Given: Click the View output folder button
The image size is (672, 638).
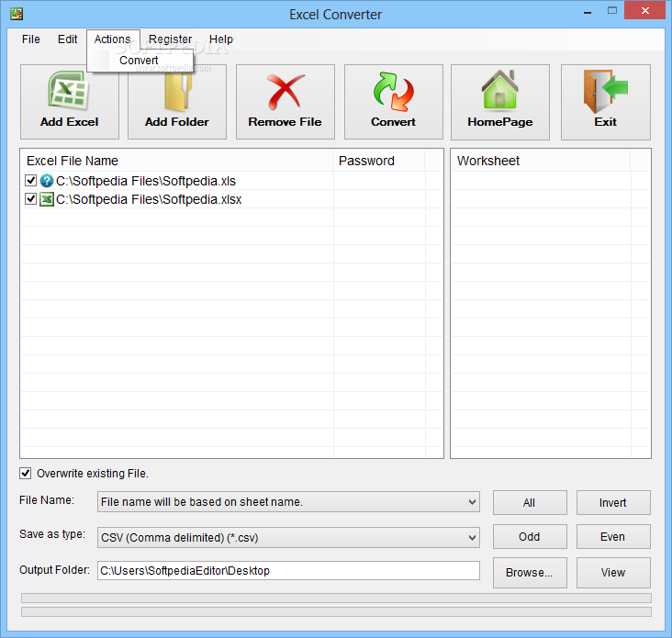Looking at the screenshot, I should tap(613, 573).
